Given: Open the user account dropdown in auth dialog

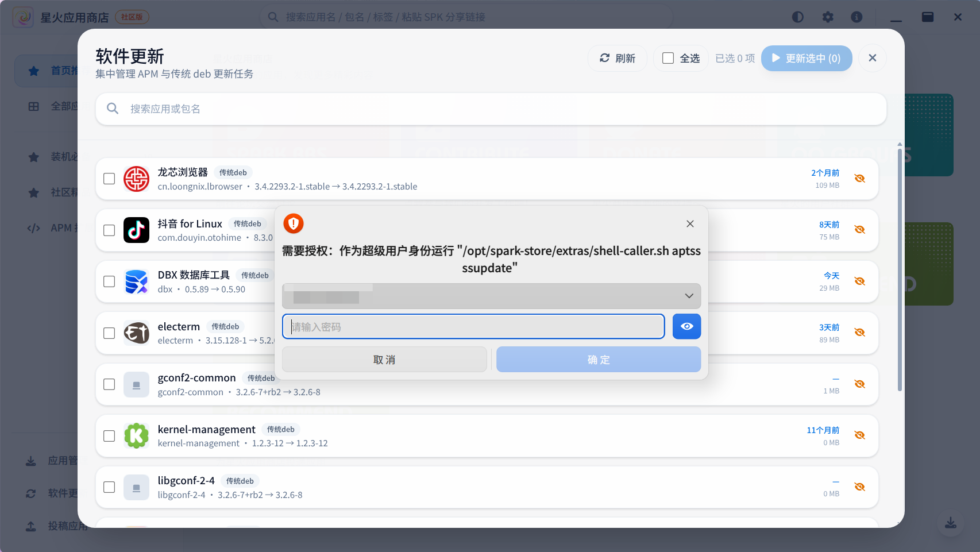Looking at the screenshot, I should pos(491,296).
